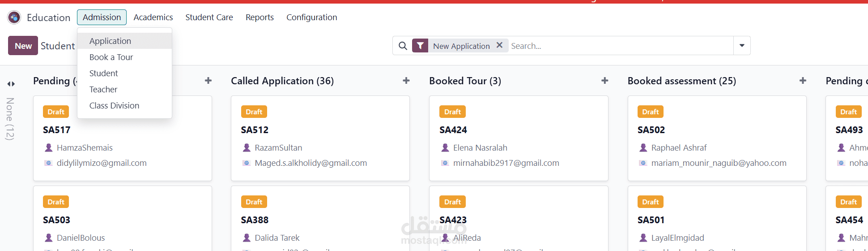Open the SA512 RazamSultan card
The image size is (868, 251).
320,138
